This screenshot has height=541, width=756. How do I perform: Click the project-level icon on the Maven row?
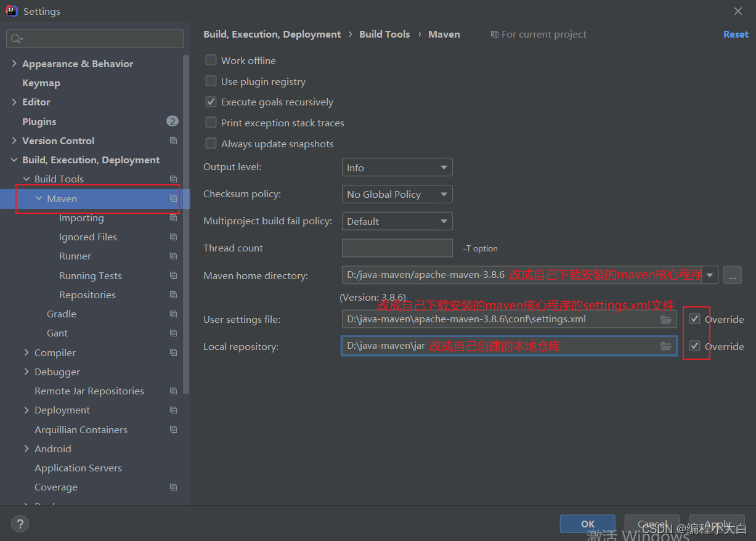tap(173, 198)
